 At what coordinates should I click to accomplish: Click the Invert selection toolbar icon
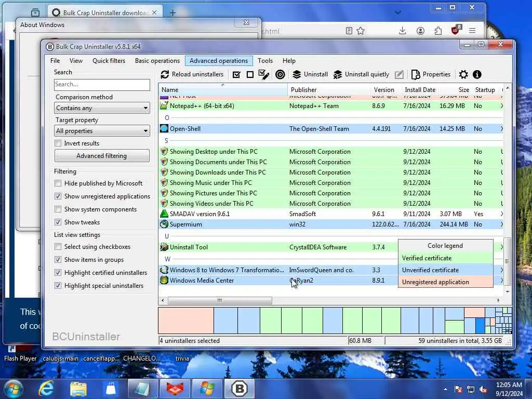click(x=263, y=74)
